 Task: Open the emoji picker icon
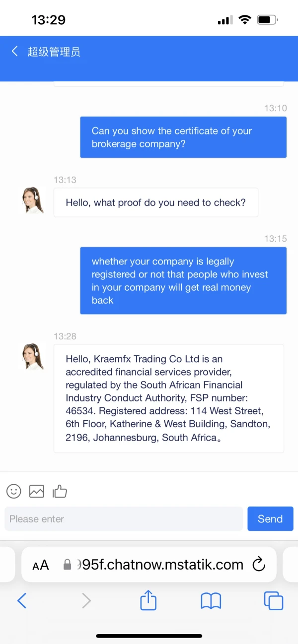pos(14,491)
